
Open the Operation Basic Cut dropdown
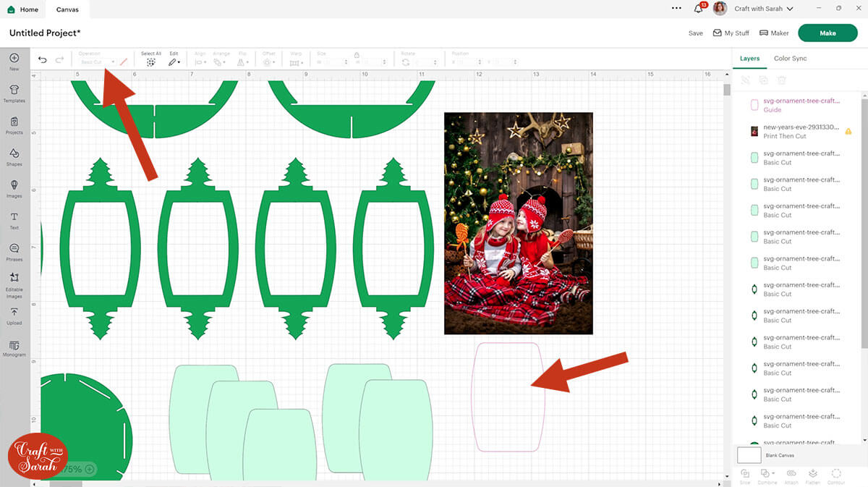pos(97,62)
